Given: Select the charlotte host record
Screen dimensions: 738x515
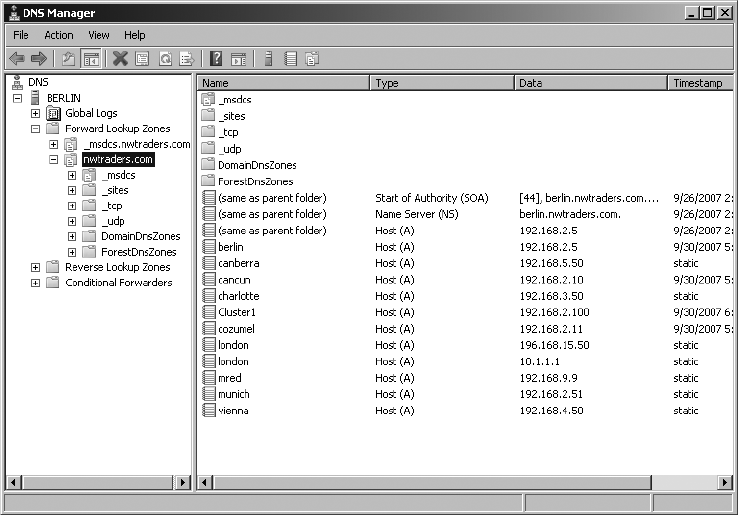Looking at the screenshot, I should (239, 296).
